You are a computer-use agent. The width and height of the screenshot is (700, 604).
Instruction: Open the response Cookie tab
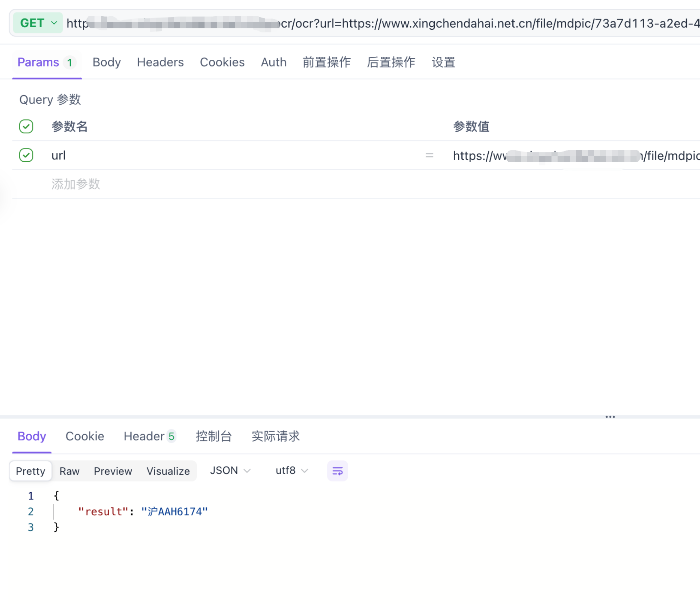tap(85, 436)
